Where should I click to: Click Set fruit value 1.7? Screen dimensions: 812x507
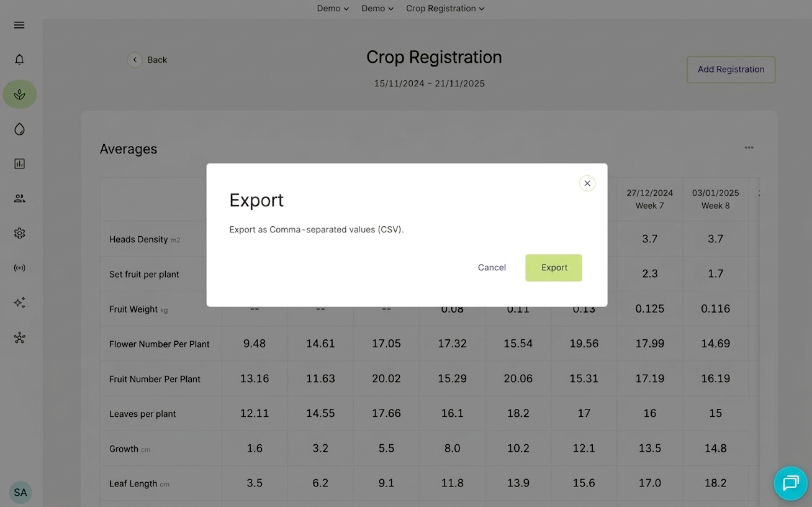click(x=716, y=274)
